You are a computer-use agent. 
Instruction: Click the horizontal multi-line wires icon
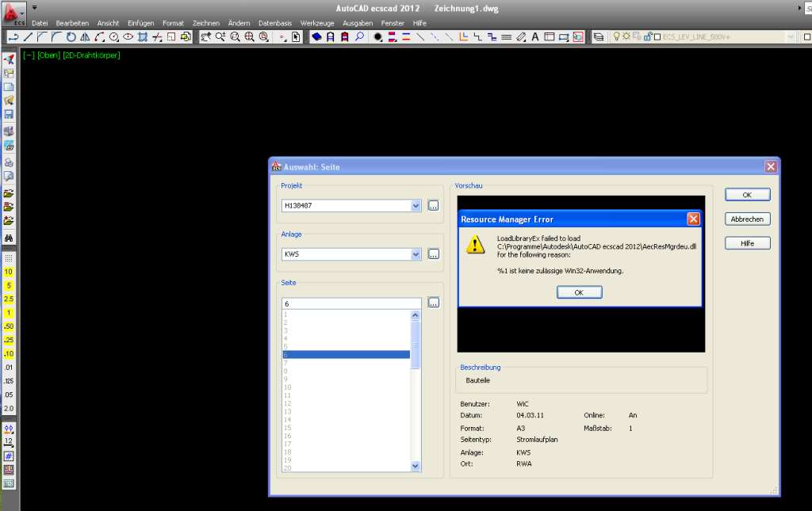pyautogui.click(x=507, y=36)
